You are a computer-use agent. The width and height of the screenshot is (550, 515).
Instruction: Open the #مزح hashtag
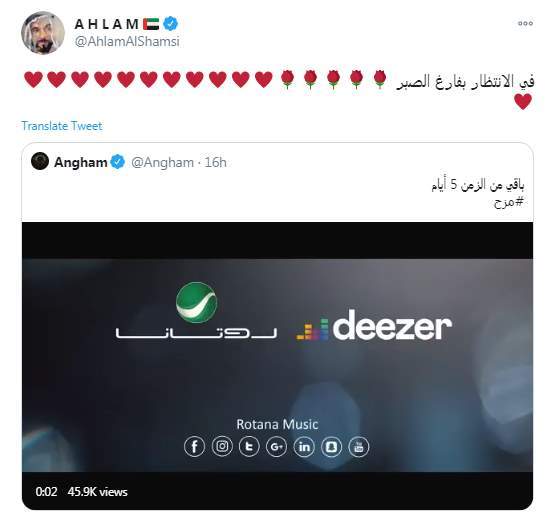tap(509, 202)
